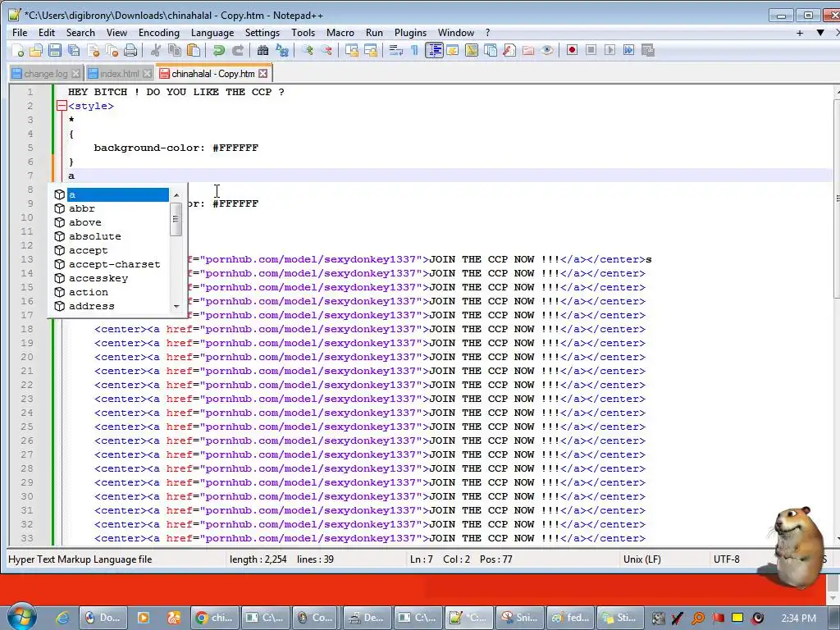This screenshot has height=630, width=840.
Task: Switch to the change.log tab
Action: pos(46,74)
